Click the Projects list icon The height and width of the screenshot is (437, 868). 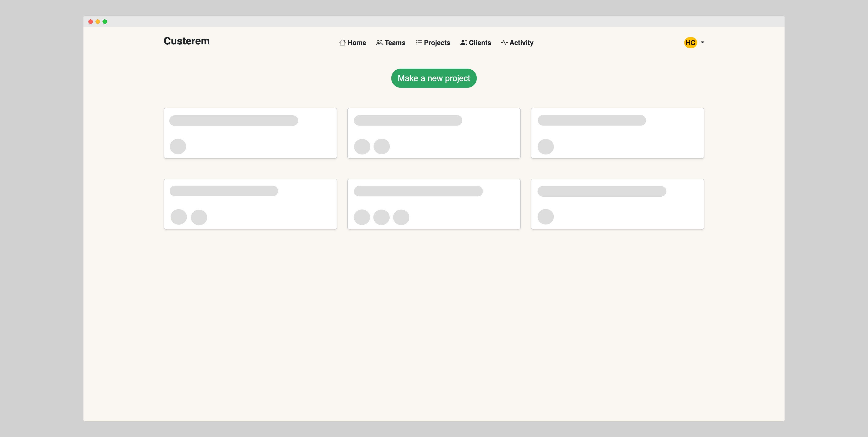(419, 42)
